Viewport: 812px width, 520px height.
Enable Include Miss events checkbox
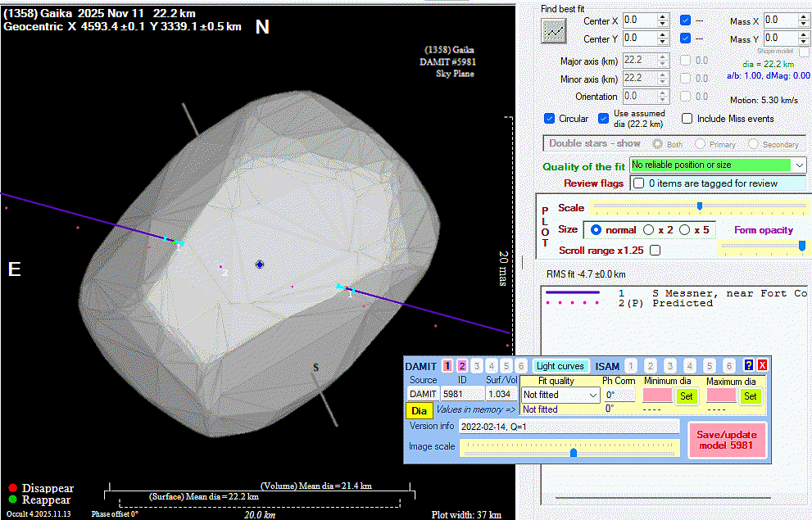tap(687, 119)
